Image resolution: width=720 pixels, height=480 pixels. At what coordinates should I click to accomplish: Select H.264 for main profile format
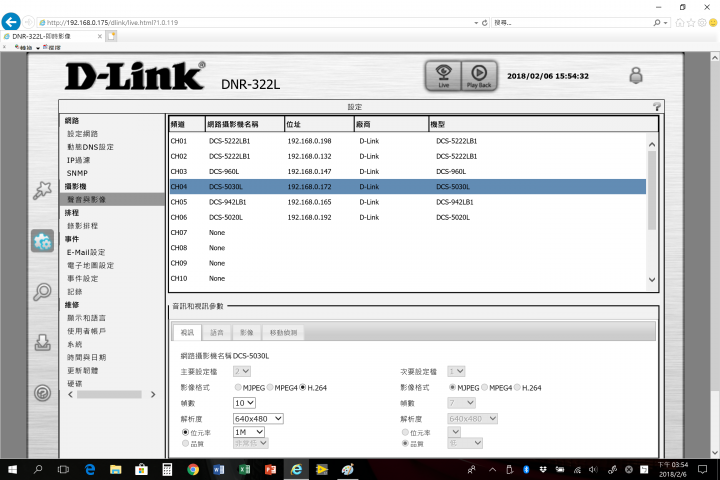point(303,387)
